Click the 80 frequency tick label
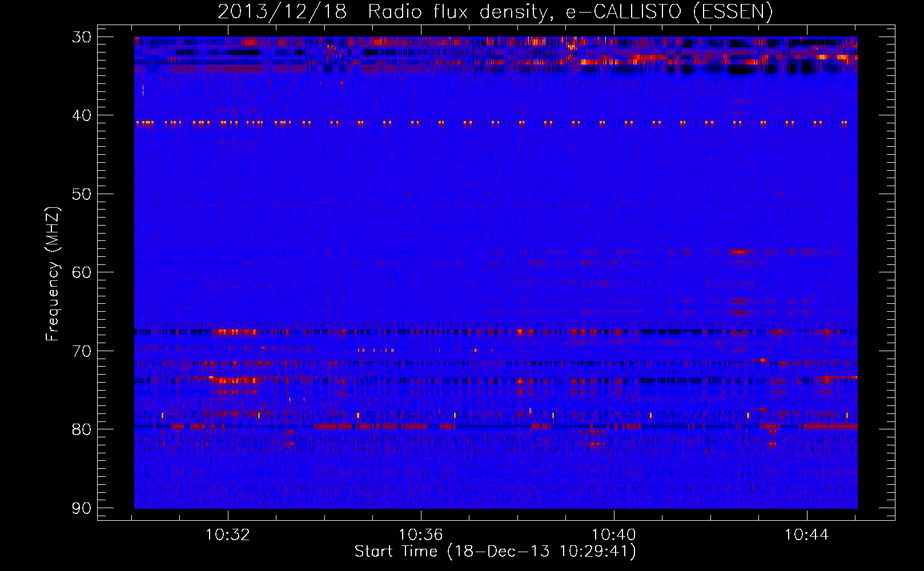924x571 pixels. [x=81, y=429]
